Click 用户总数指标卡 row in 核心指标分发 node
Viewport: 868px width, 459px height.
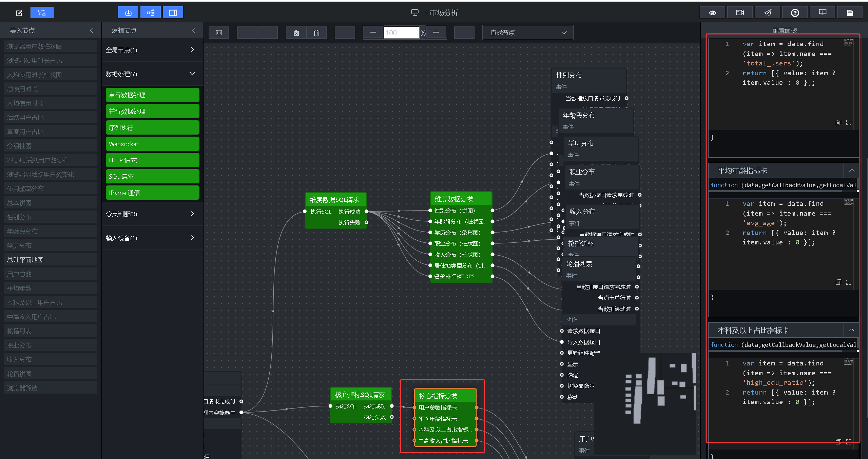click(x=445, y=407)
